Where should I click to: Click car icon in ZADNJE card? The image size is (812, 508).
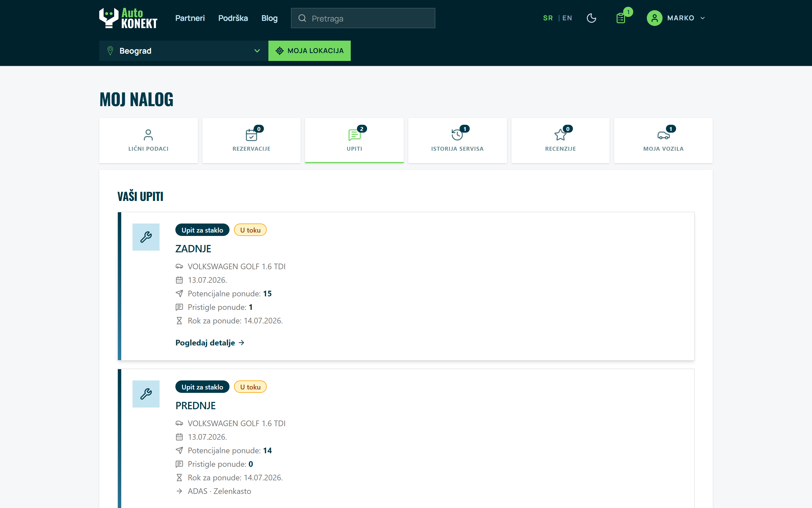[x=179, y=266]
